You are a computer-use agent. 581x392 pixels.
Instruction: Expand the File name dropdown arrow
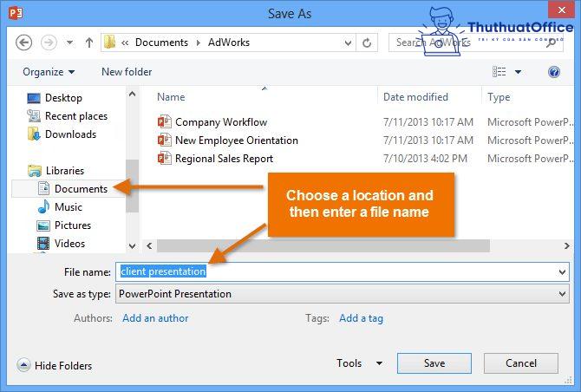[x=562, y=272]
